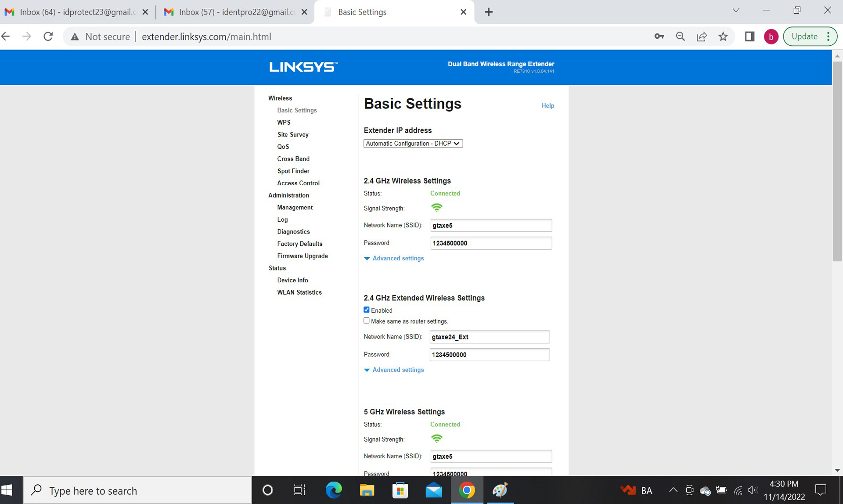843x504 pixels.
Task: Reload the Linksys page
Action: click(x=48, y=37)
